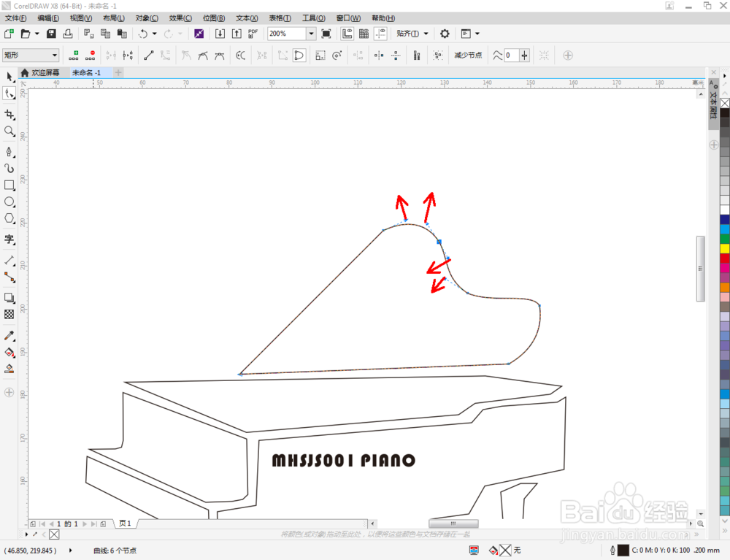Select the Pick tool

(x=9, y=77)
